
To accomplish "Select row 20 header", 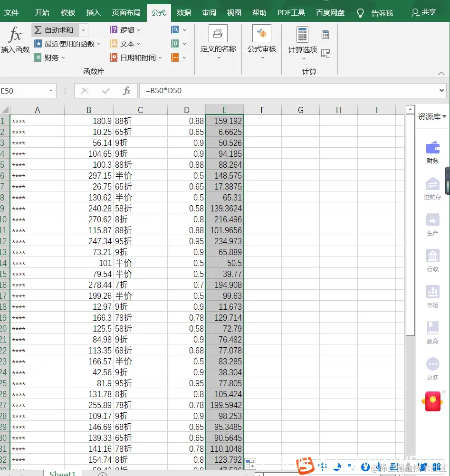I will (4, 328).
